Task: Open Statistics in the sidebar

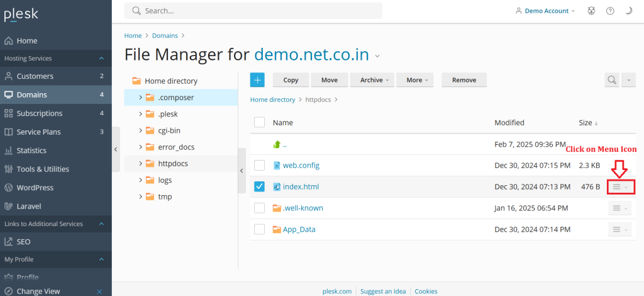Action: click(56, 151)
